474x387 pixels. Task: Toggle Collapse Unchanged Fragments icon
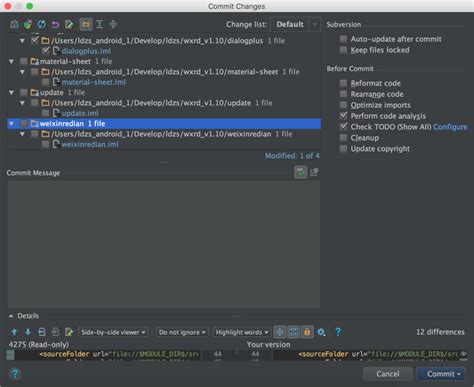pos(280,332)
